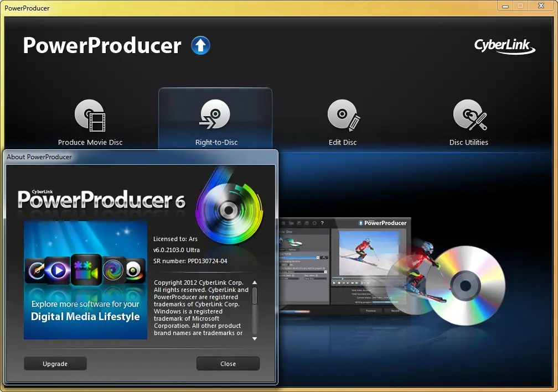Click the copyright text scroll-down arrow
This screenshot has width=558, height=392.
(255, 339)
